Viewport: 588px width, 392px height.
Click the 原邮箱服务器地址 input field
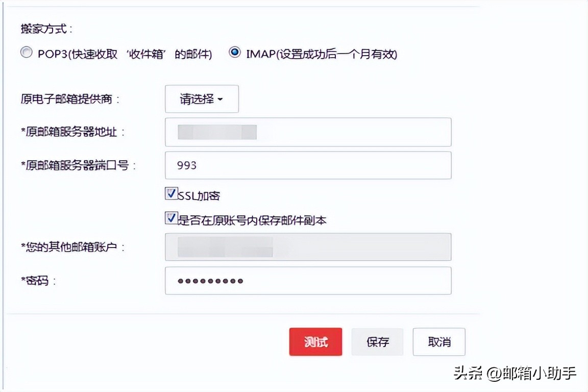(308, 132)
